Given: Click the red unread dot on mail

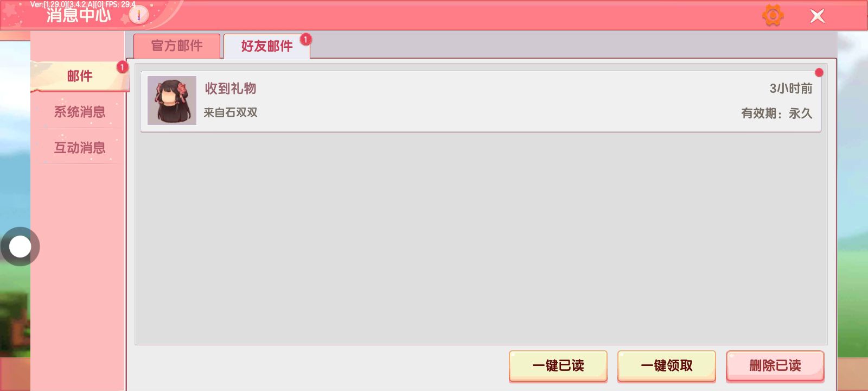Looking at the screenshot, I should coord(819,72).
